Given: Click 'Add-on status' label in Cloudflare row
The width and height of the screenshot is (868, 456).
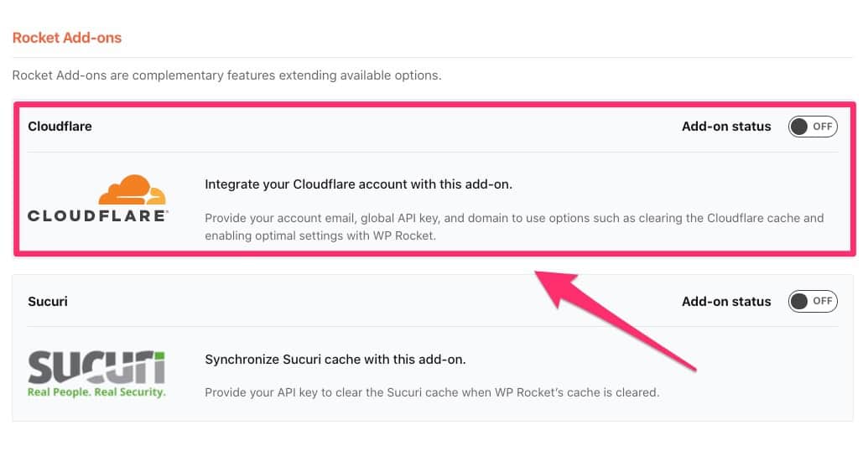Looking at the screenshot, I should [x=726, y=127].
